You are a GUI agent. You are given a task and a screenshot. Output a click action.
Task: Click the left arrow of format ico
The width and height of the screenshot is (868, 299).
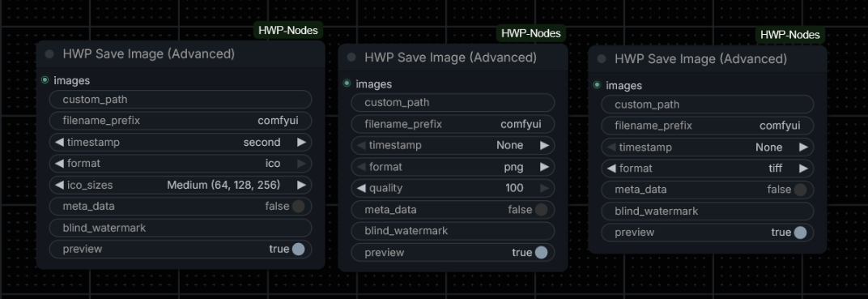(x=58, y=164)
